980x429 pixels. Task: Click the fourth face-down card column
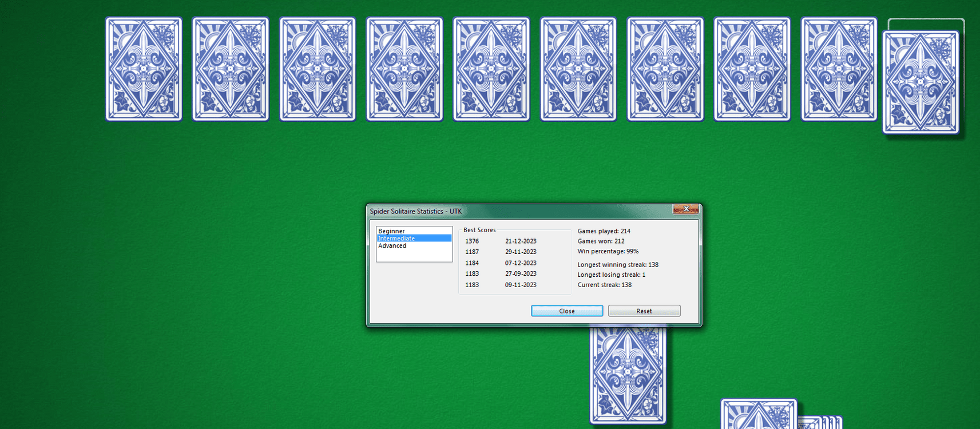[x=404, y=69]
